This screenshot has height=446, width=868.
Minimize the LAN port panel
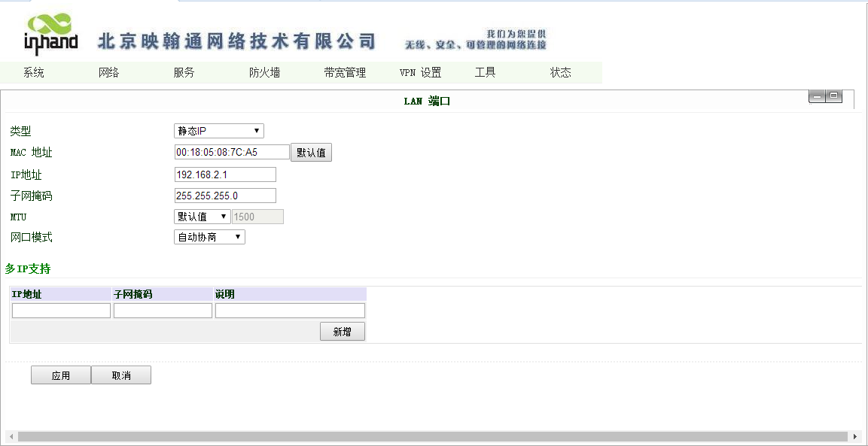point(817,96)
